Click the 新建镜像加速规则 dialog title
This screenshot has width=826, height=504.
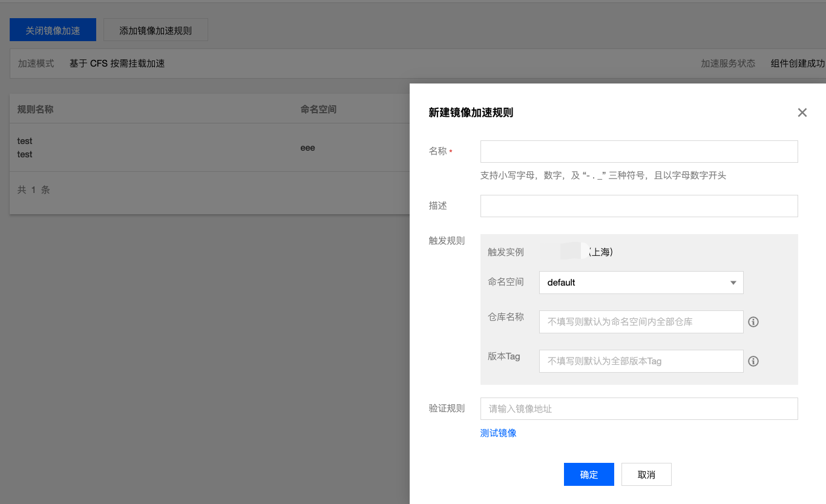(x=471, y=113)
